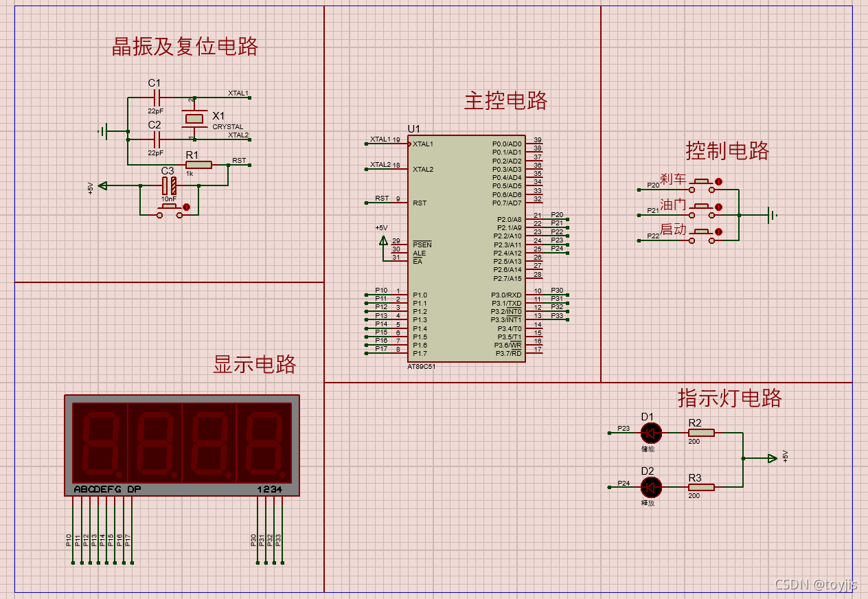Image resolution: width=868 pixels, height=599 pixels.
Task: Click the CSDN @toyjis watermark text
Action: tap(816, 583)
